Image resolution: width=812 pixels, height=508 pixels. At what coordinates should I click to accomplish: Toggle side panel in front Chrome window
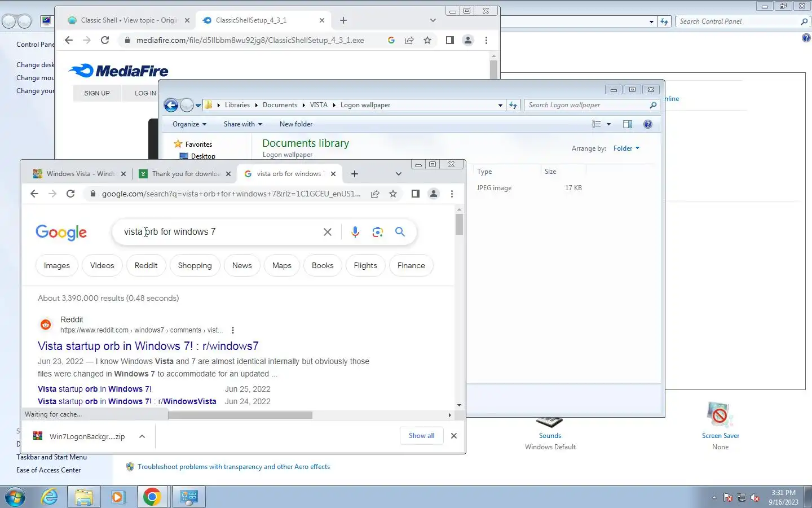[416, 194]
